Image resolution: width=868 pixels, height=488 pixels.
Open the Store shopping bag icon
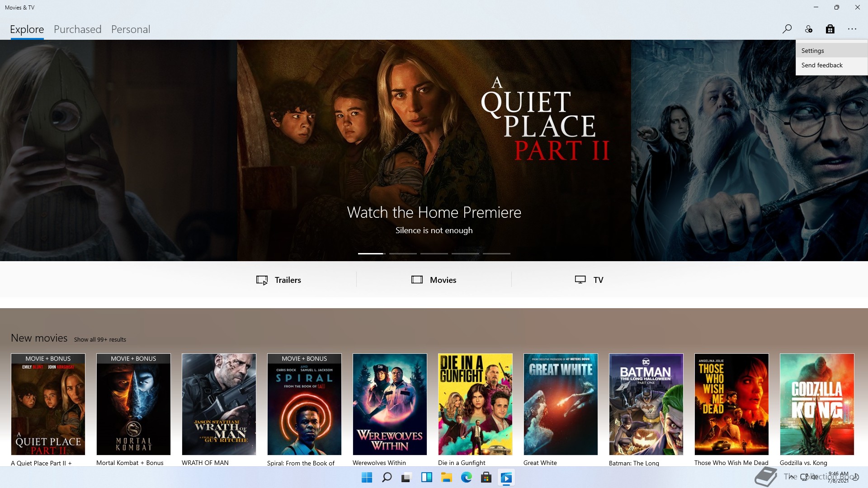(x=830, y=29)
